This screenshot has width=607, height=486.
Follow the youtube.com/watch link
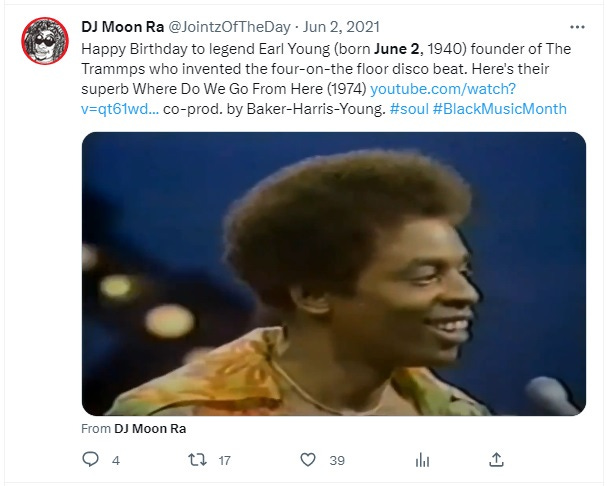(x=443, y=89)
